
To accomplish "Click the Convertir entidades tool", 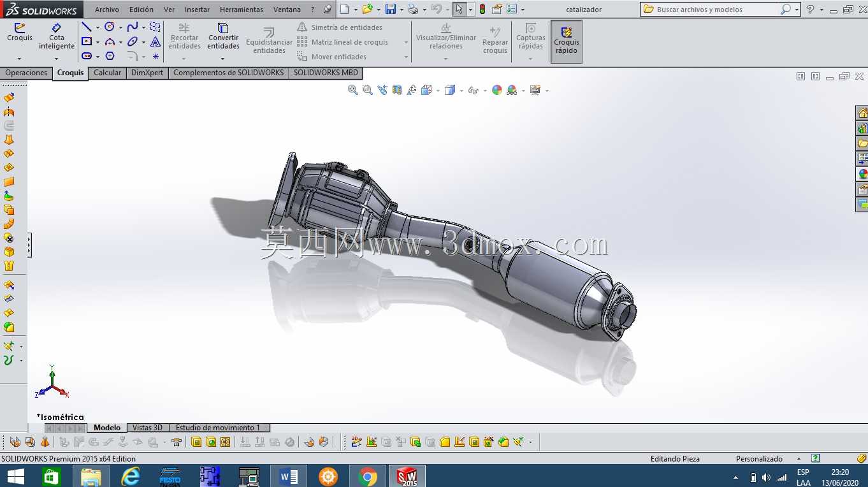I will 224,37.
